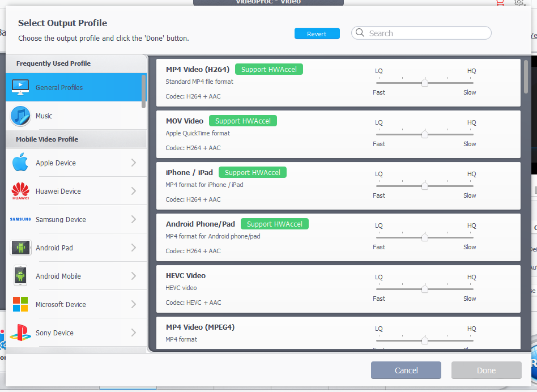Click the Huawei logo icon
This screenshot has height=392, width=537.
20,191
